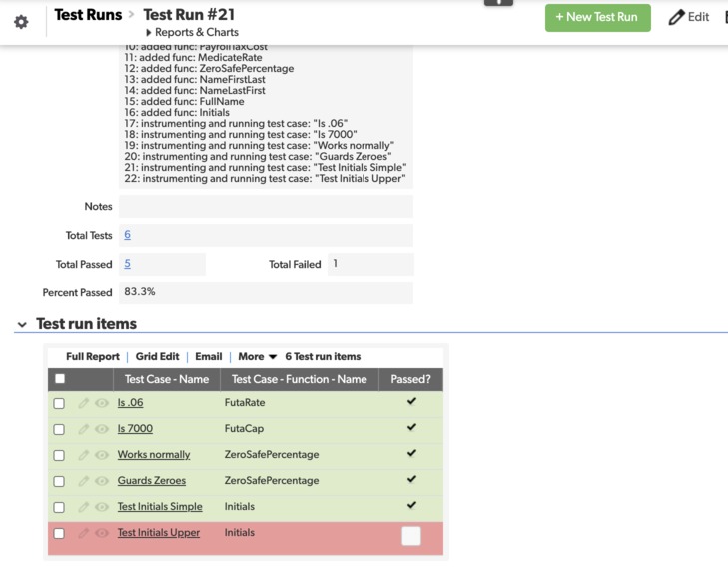Image resolution: width=728 pixels, height=572 pixels.
Task: Click the Total Failed value field
Action: (370, 264)
